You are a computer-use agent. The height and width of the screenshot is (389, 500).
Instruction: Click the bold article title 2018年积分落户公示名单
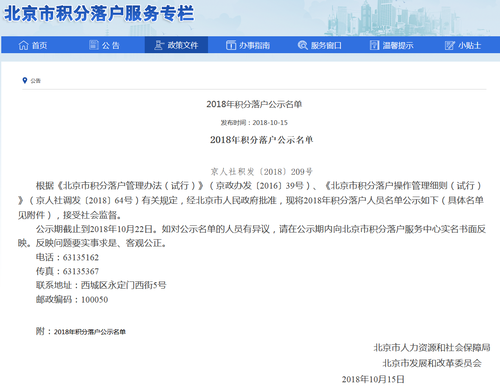(x=261, y=140)
